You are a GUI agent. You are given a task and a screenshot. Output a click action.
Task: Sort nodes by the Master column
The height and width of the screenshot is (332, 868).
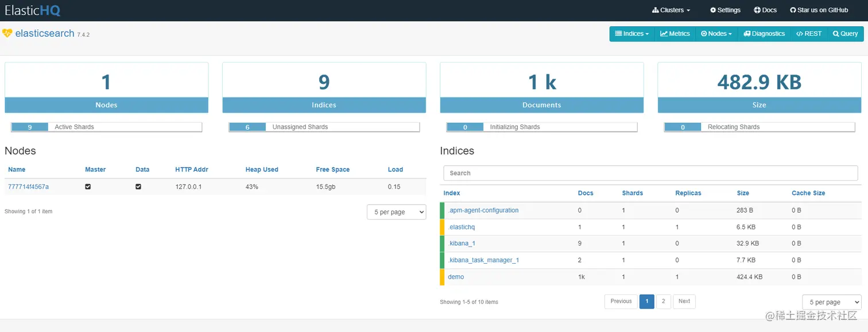[x=95, y=170]
